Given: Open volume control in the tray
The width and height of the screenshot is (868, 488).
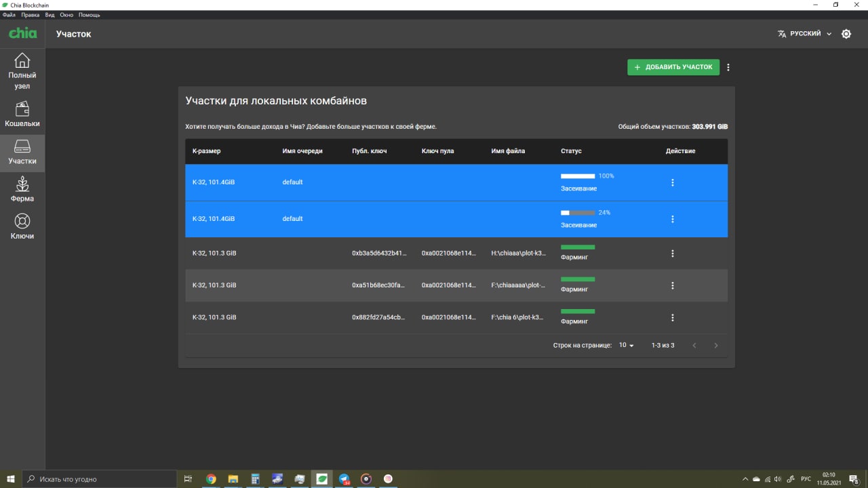Looking at the screenshot, I should click(777, 479).
